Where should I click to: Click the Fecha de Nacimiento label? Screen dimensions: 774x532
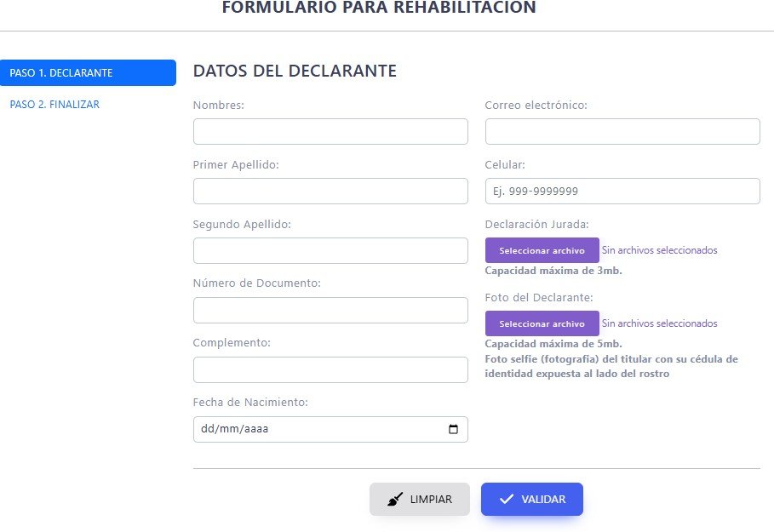click(x=250, y=403)
